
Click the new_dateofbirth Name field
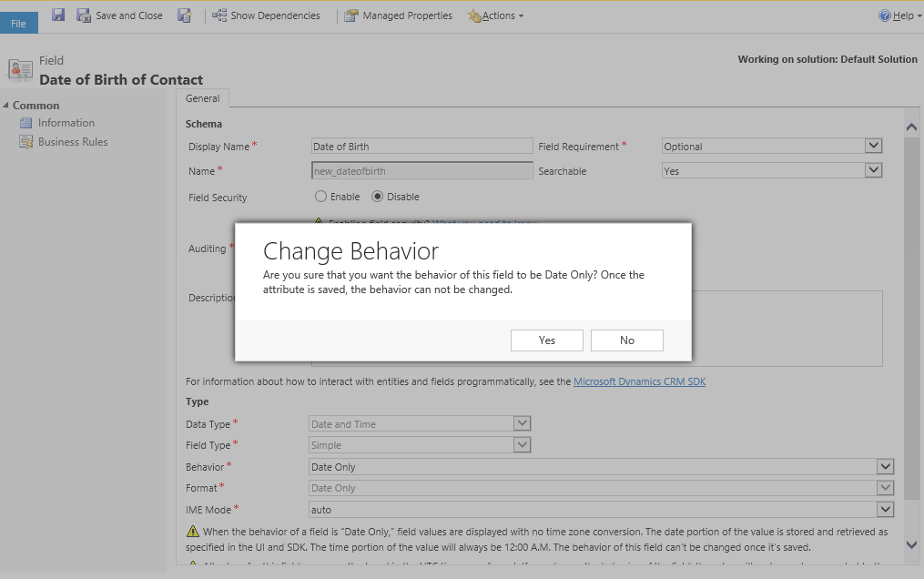pos(421,171)
